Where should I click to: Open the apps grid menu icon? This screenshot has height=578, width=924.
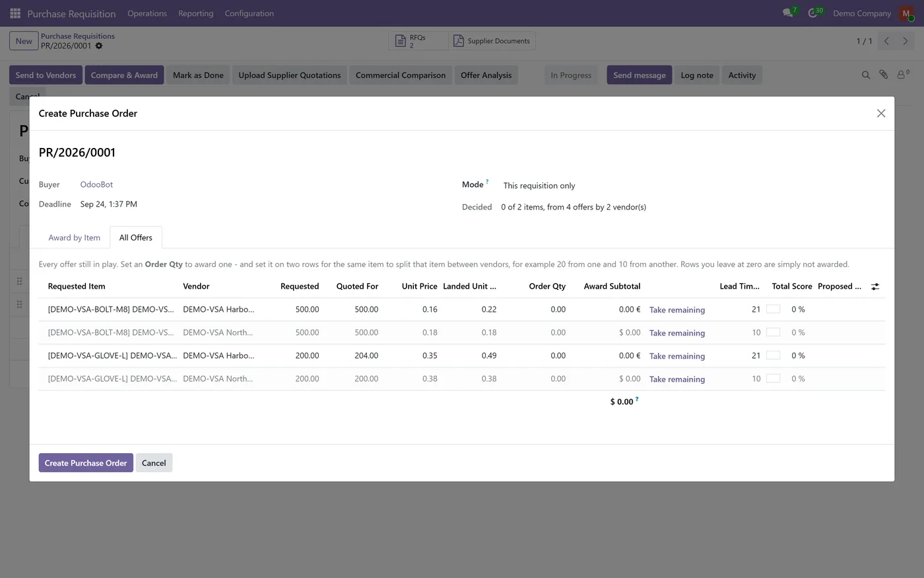15,13
